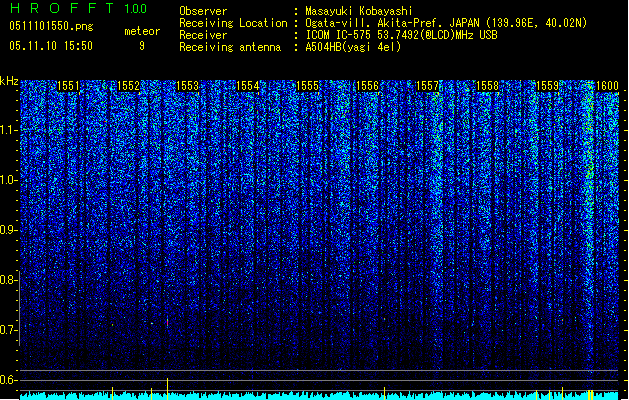Click the 1557 time marker

428,86
